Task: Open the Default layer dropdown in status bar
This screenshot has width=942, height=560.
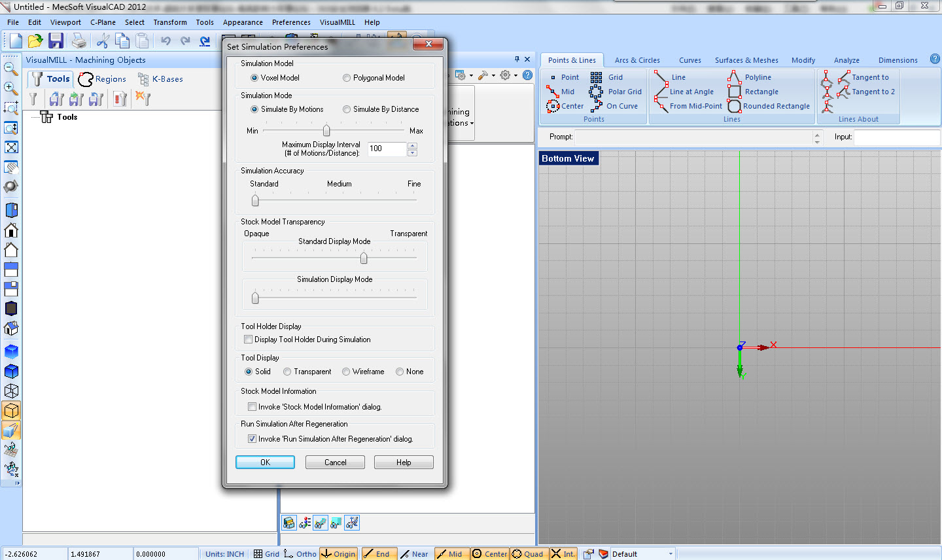Action: (671, 553)
